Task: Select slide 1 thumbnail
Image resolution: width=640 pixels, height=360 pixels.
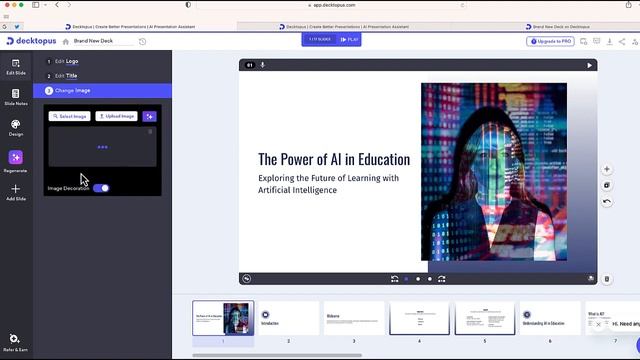Action: pos(223,318)
